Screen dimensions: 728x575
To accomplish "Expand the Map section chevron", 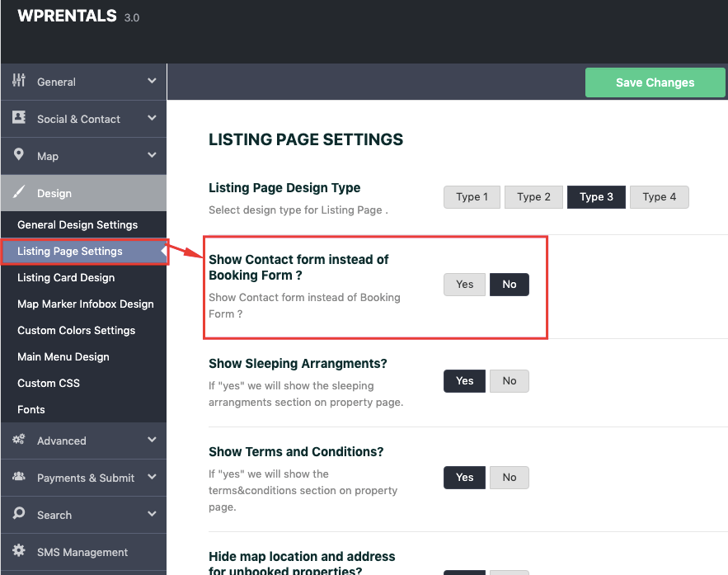I will point(152,155).
